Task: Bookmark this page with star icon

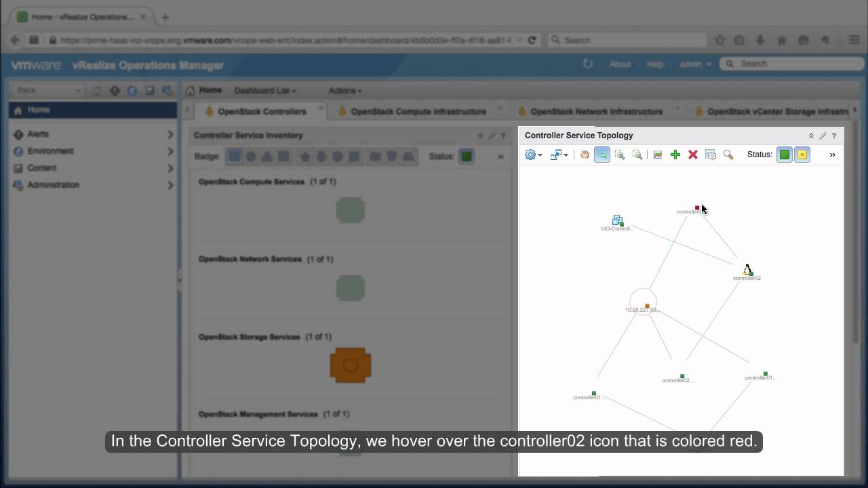Action: coord(720,40)
